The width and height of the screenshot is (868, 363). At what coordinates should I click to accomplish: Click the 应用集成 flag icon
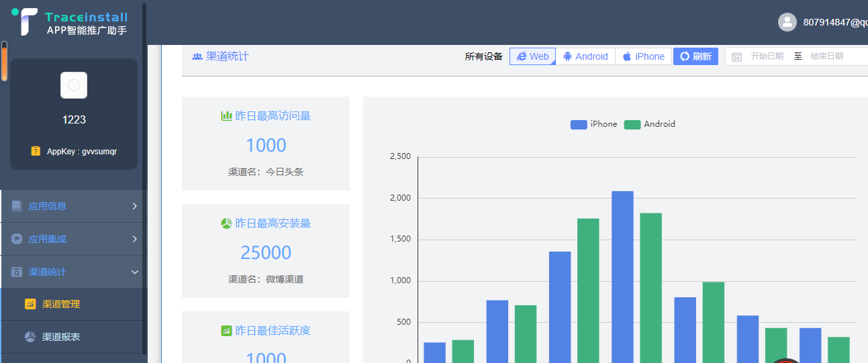click(17, 239)
